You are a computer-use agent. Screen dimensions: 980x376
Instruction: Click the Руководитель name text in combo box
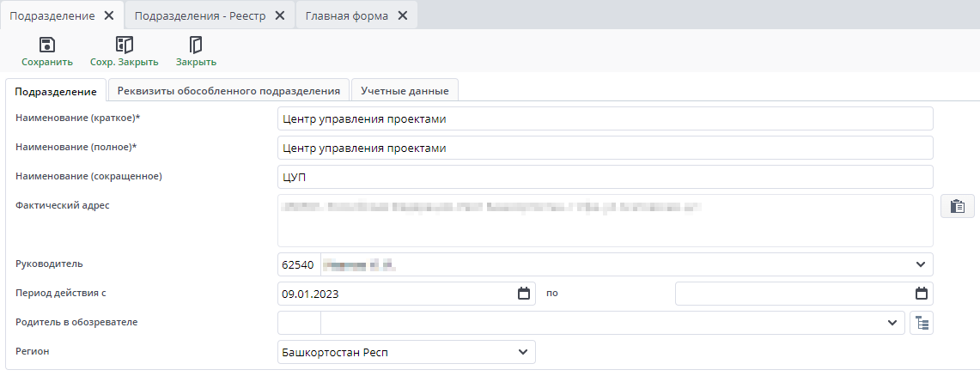click(x=361, y=264)
